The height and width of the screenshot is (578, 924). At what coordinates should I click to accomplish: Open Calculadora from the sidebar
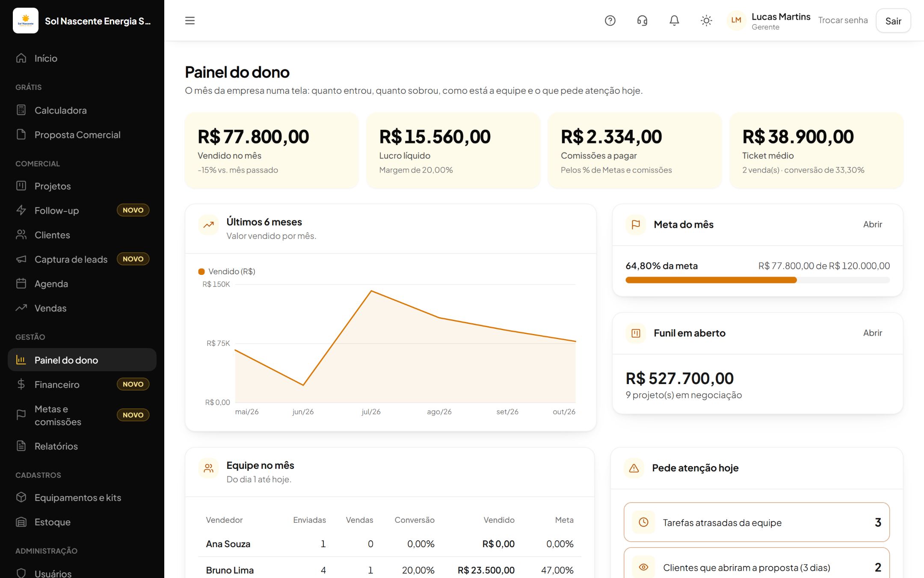point(82,110)
